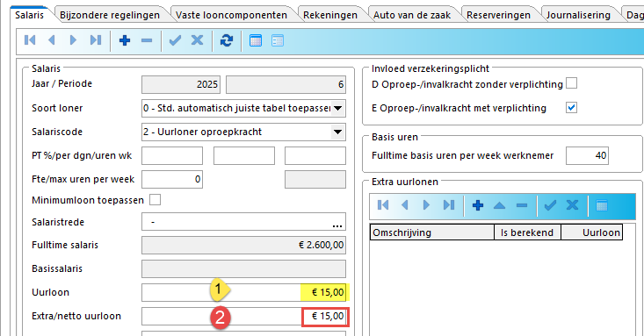
Task: Click the empty Basissalaris field
Action: point(244,268)
